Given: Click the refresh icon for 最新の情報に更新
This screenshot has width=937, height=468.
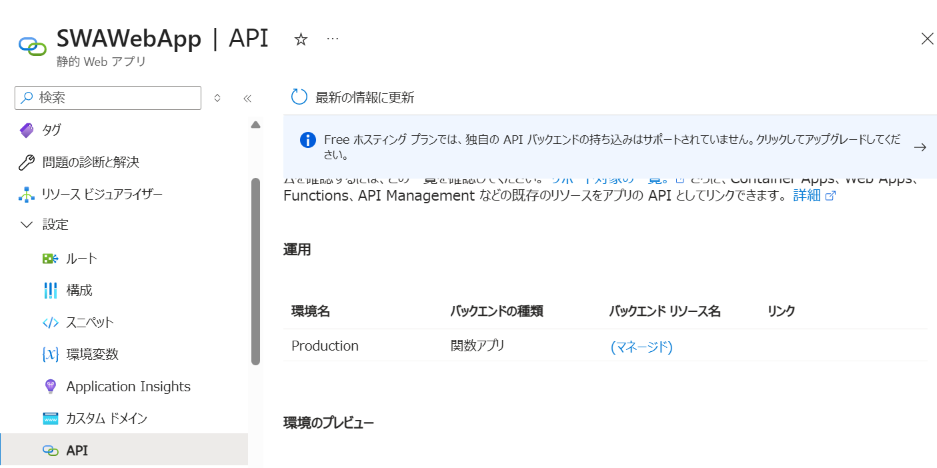Looking at the screenshot, I should point(299,97).
